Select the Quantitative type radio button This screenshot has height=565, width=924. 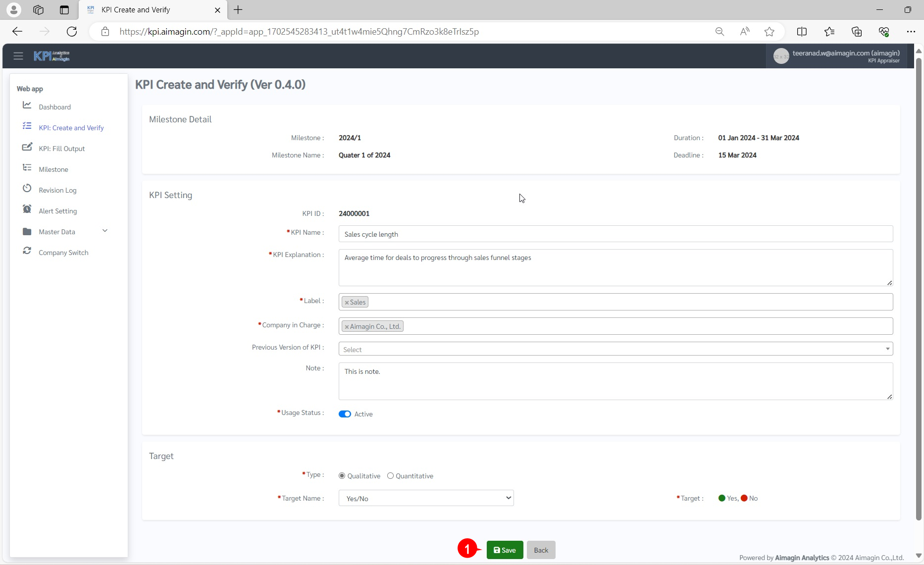coord(390,476)
